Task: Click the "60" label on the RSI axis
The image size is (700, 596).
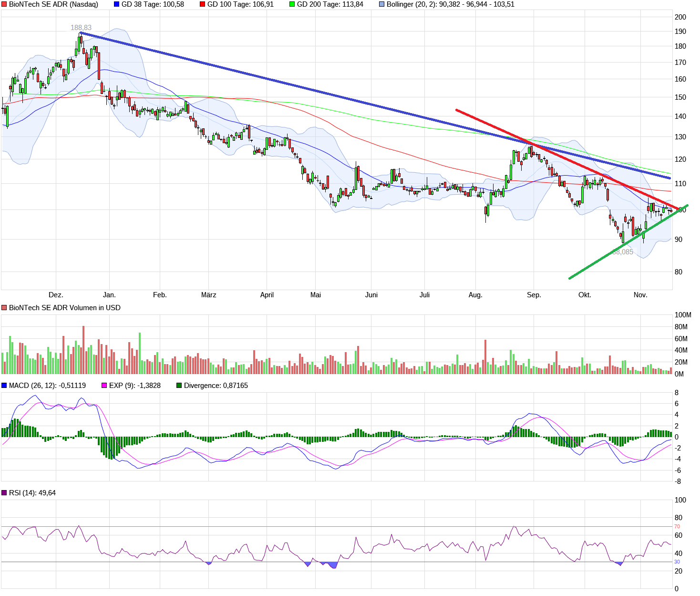Action: tap(679, 535)
